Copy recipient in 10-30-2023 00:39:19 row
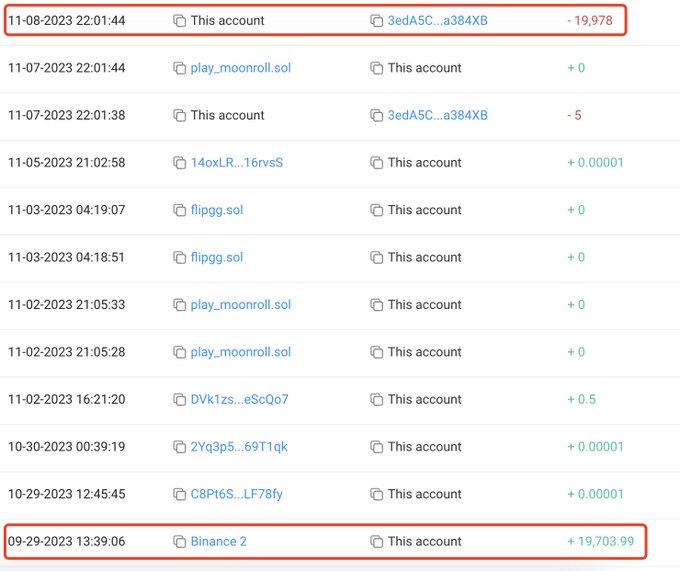 tap(376, 447)
